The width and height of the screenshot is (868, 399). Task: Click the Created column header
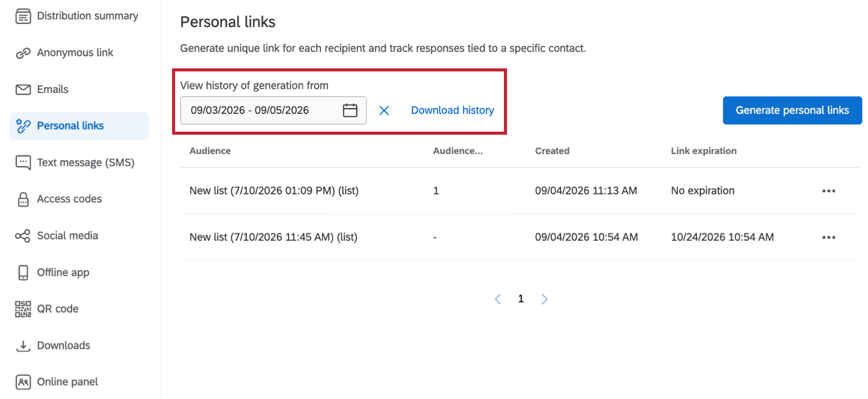click(552, 151)
